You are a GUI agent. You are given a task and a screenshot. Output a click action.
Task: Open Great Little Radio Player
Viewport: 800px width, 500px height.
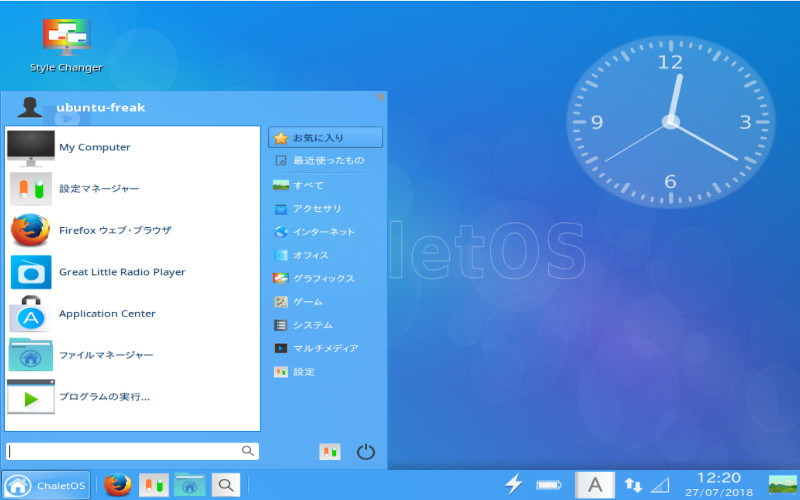click(x=133, y=272)
